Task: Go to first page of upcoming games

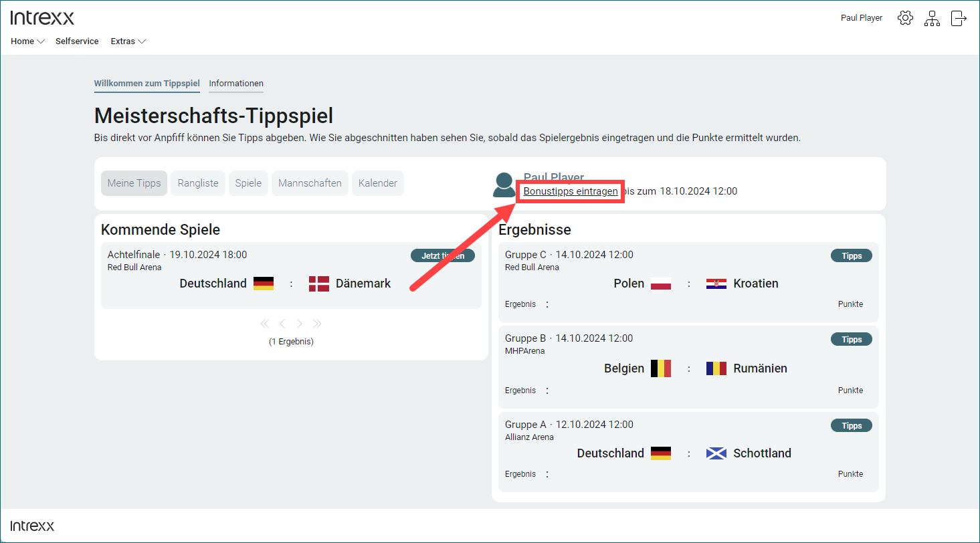Action: tap(265, 324)
